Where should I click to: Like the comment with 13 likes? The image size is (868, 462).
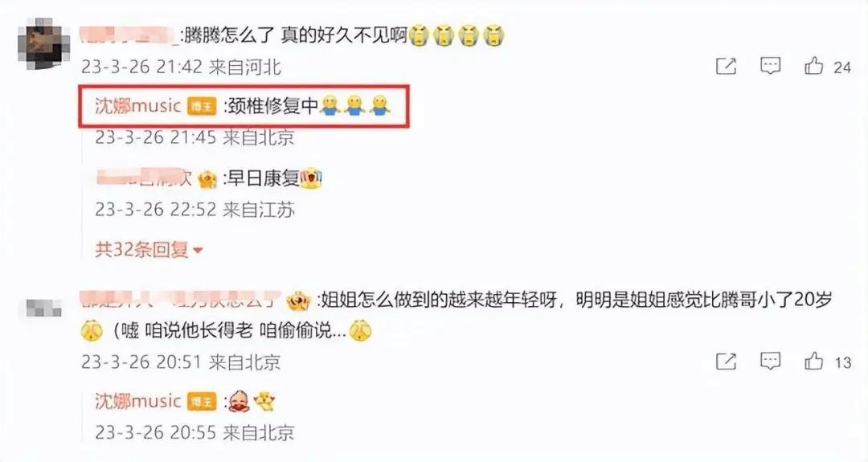(x=813, y=362)
